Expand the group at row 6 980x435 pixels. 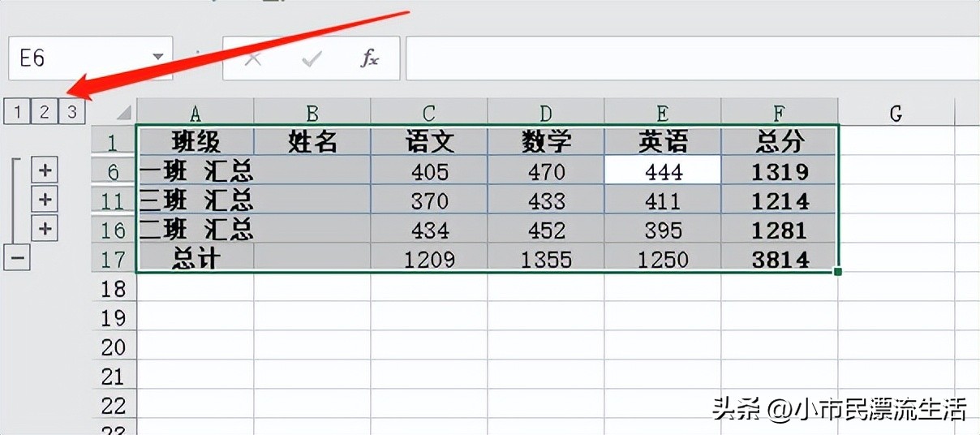[x=45, y=170]
